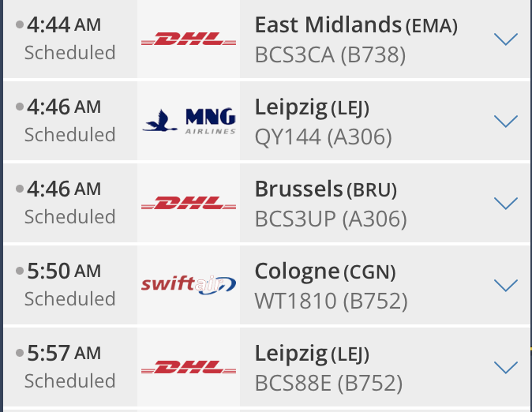Expand the BCS88E Leipzig flight chevron
This screenshot has width=532, height=412.
point(505,368)
